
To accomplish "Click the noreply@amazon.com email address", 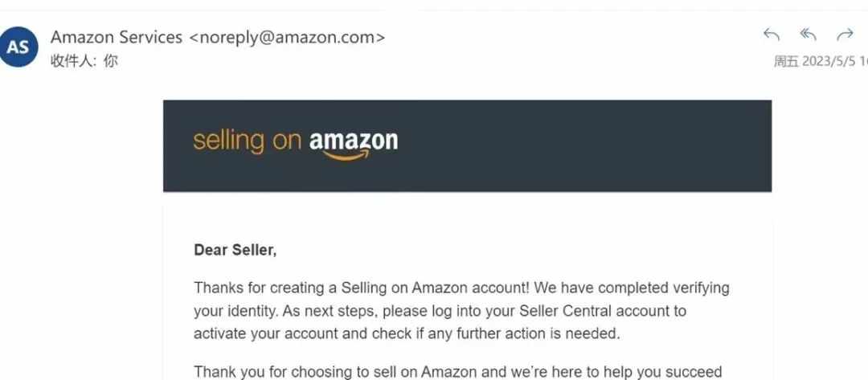I will pyautogui.click(x=287, y=38).
